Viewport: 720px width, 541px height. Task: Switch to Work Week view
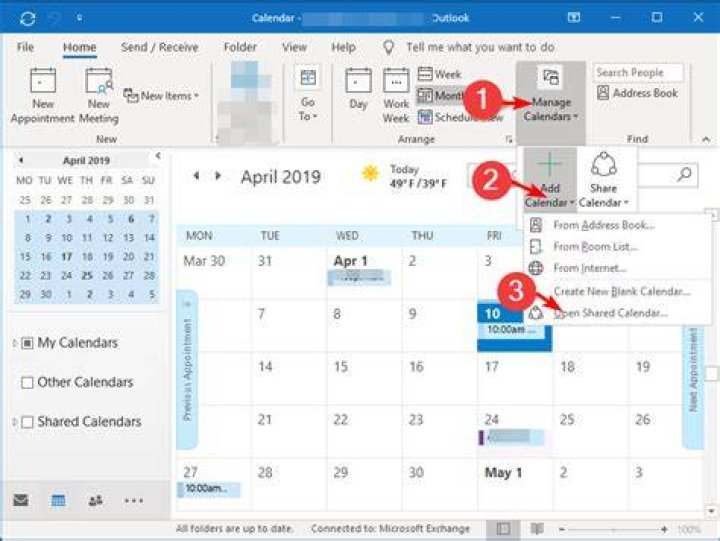coord(396,96)
